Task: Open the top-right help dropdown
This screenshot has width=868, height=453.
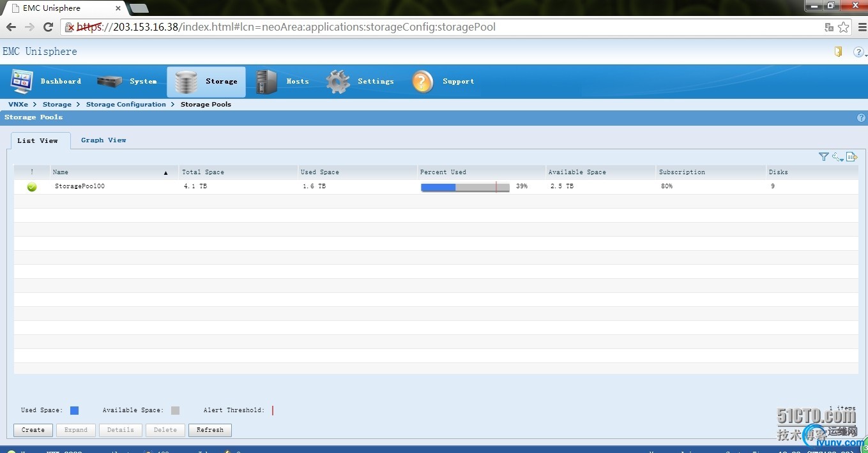Action: pos(860,52)
